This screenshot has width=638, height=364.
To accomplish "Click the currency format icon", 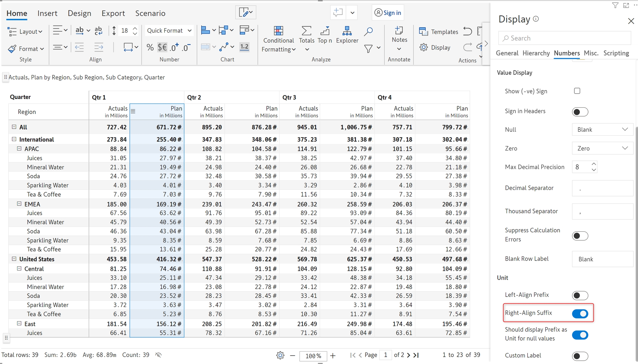I will pyautogui.click(x=162, y=48).
